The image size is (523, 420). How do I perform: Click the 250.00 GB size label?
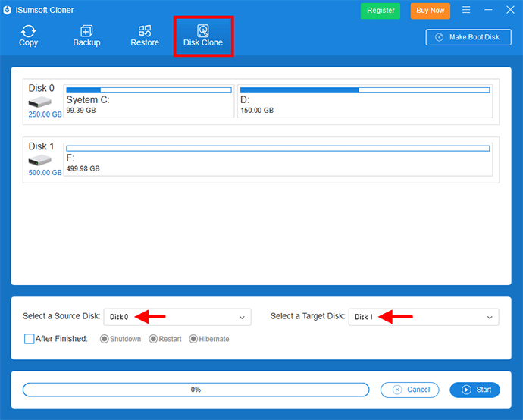45,114
